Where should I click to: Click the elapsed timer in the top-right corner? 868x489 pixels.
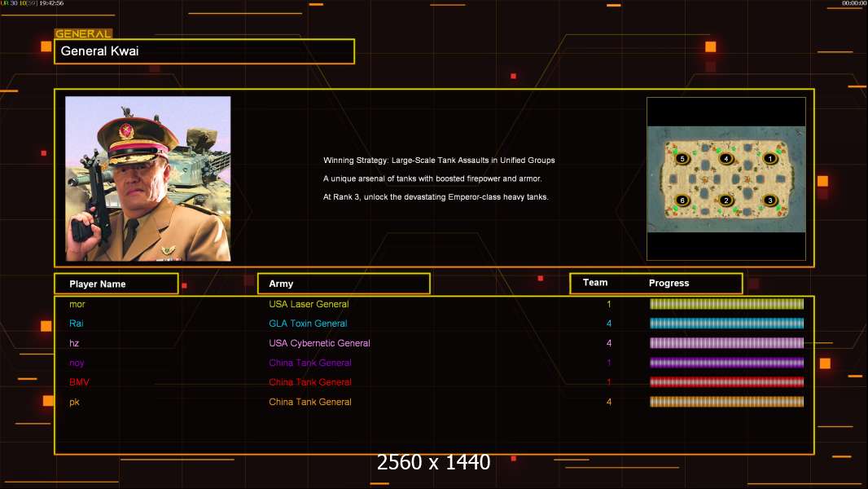click(x=853, y=4)
